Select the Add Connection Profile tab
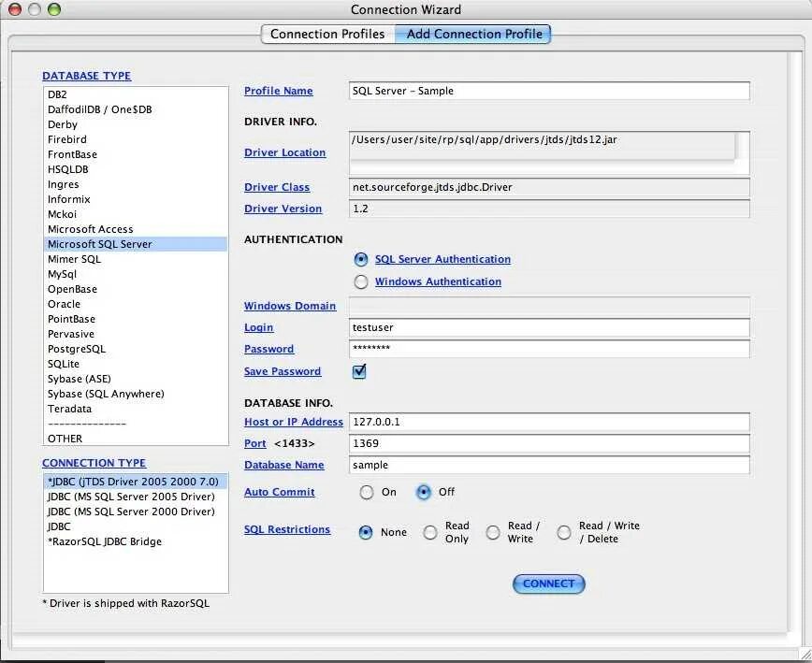 (474, 35)
